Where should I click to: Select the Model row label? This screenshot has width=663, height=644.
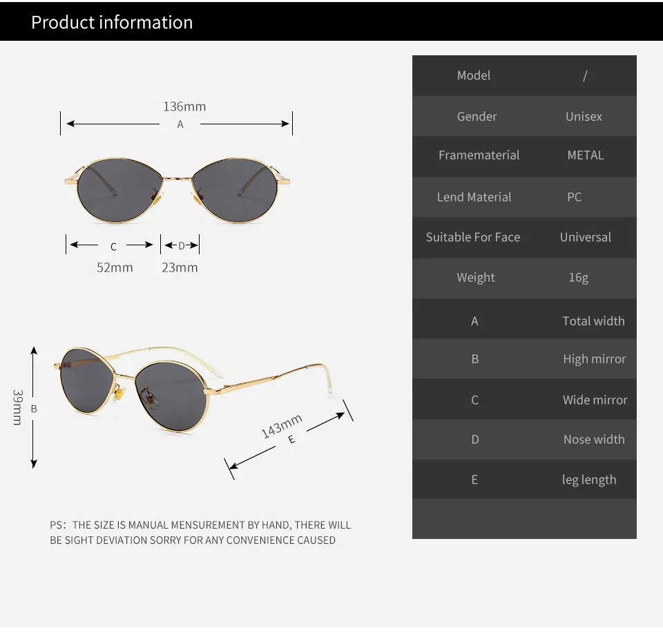pos(474,75)
